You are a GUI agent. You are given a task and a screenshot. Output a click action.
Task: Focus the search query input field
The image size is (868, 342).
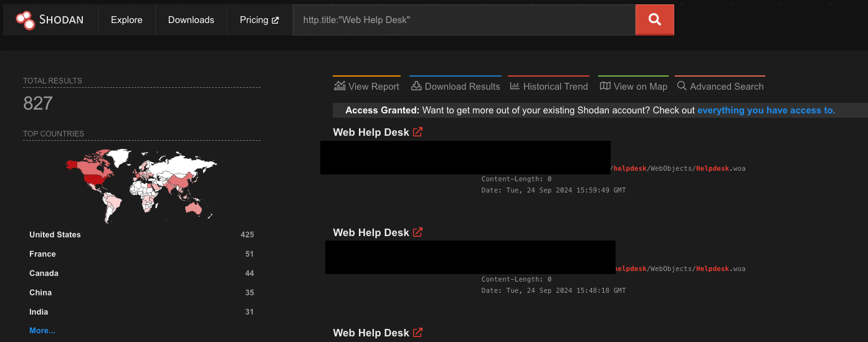pyautogui.click(x=464, y=20)
